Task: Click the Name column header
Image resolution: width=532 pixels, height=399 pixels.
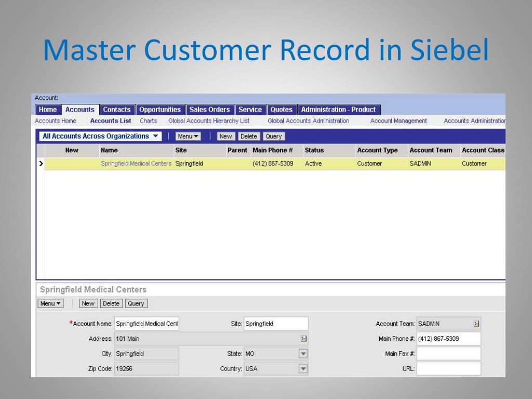Action: 109,150
